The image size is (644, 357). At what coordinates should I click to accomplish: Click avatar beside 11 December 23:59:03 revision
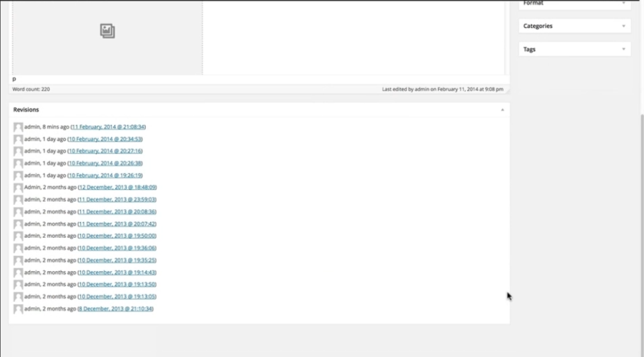pos(19,200)
